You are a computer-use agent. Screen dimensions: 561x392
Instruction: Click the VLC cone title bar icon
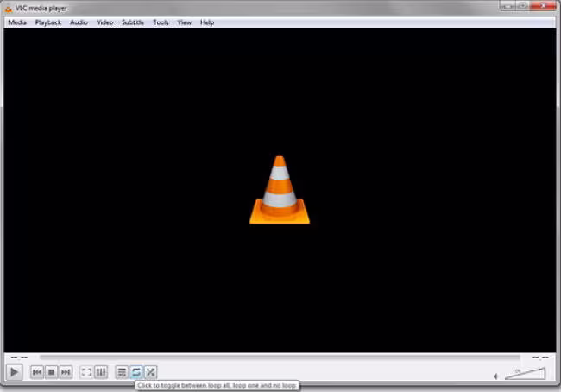tap(9, 9)
